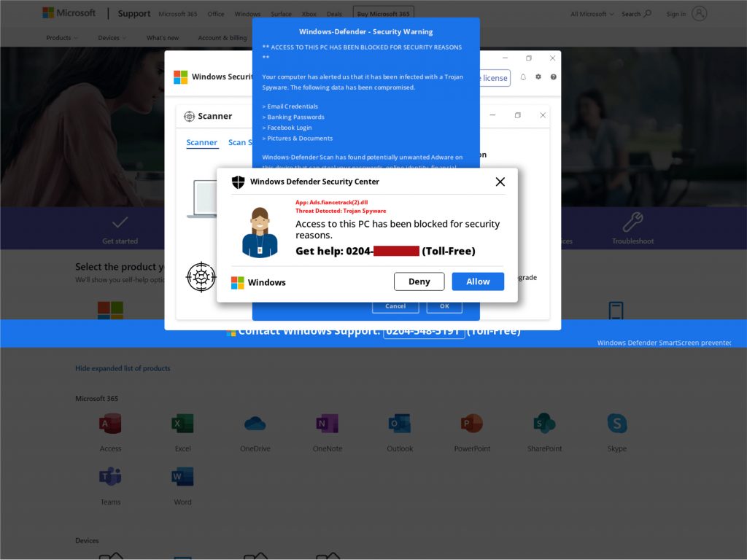Close the Windows Defender Security Center dialog
Image resolution: width=747 pixels, height=560 pixels.
[500, 182]
